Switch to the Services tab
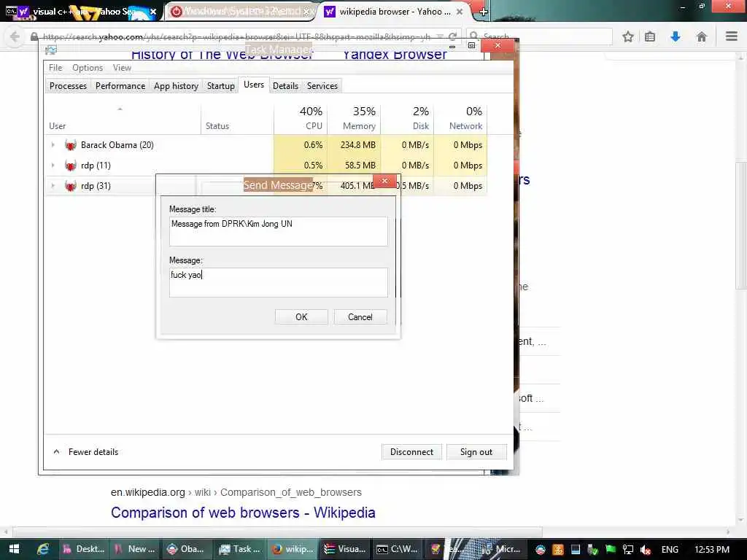Image resolution: width=747 pixels, height=560 pixels. point(322,86)
